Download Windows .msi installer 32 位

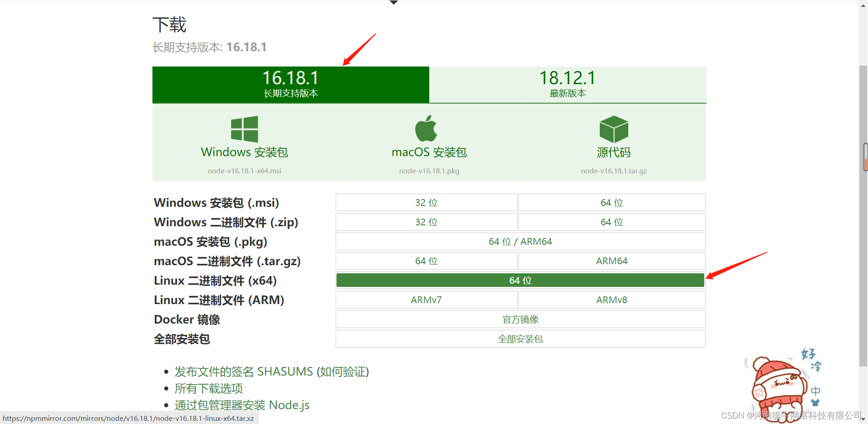[427, 203]
